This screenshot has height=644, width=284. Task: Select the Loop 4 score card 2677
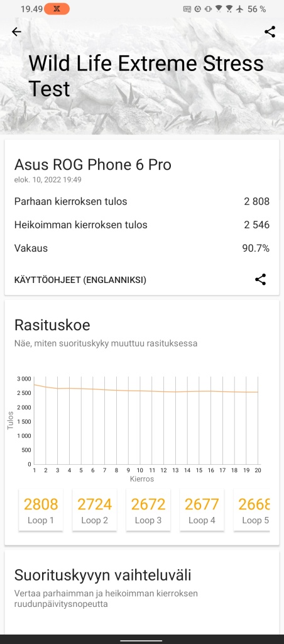tap(202, 509)
